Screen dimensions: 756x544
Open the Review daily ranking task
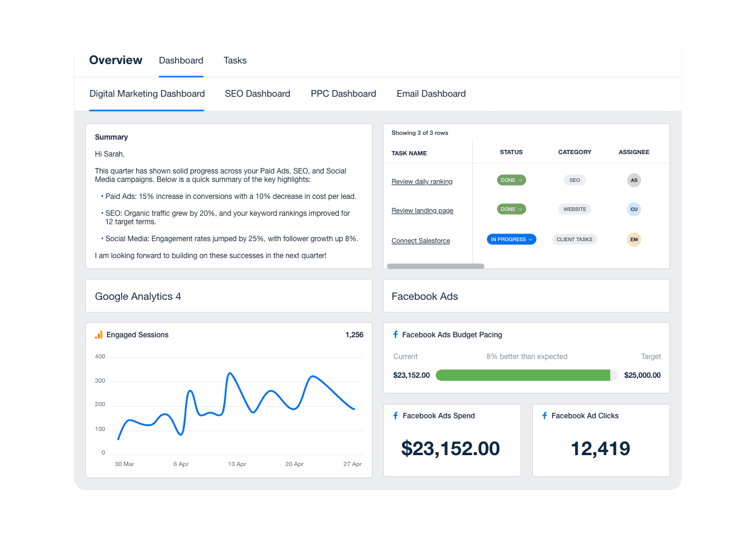[422, 181]
